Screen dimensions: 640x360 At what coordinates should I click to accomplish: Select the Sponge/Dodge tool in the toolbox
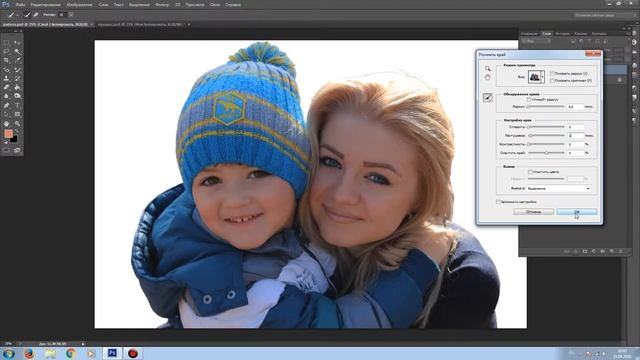click(17, 96)
